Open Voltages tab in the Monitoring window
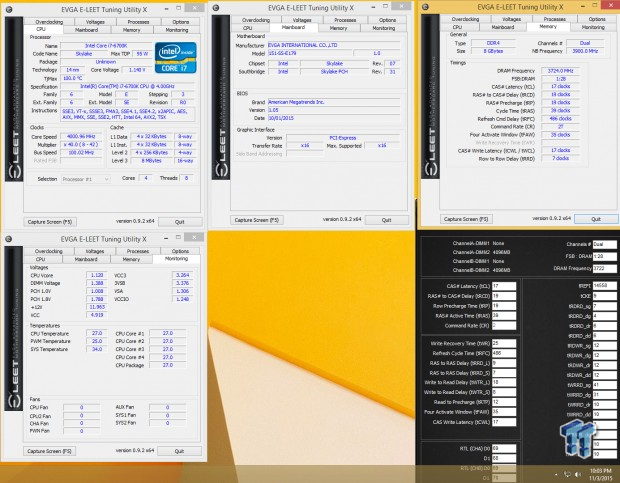Screen dimensions: 620x483 point(95,251)
